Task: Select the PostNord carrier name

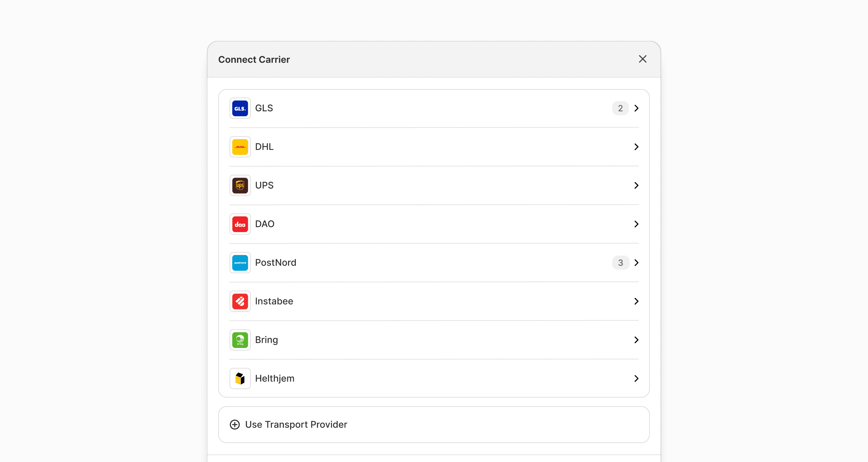Action: pos(276,263)
